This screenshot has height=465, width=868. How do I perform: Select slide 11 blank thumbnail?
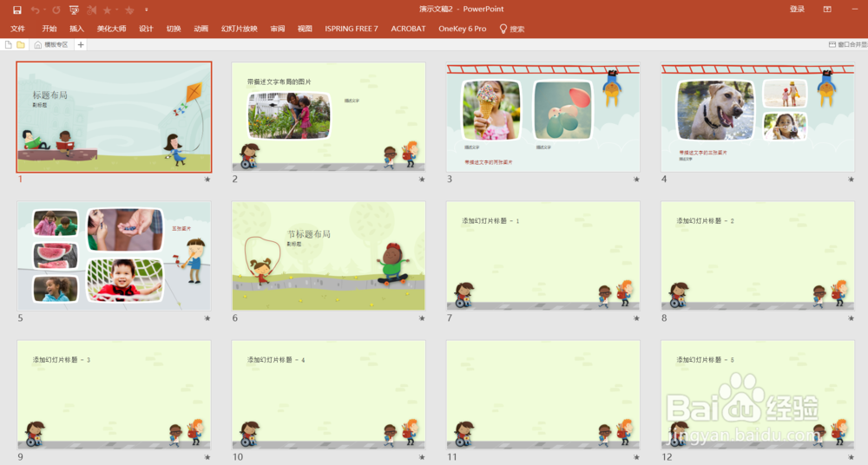543,395
